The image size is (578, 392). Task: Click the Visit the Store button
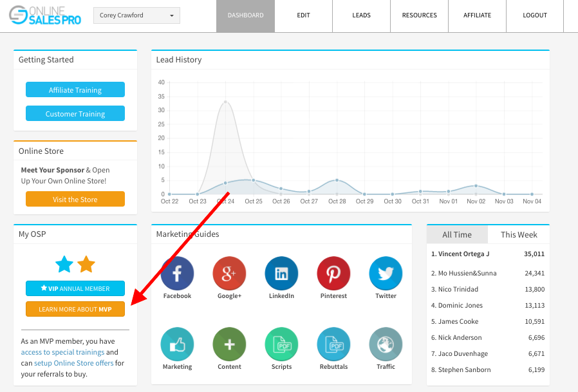click(x=75, y=199)
